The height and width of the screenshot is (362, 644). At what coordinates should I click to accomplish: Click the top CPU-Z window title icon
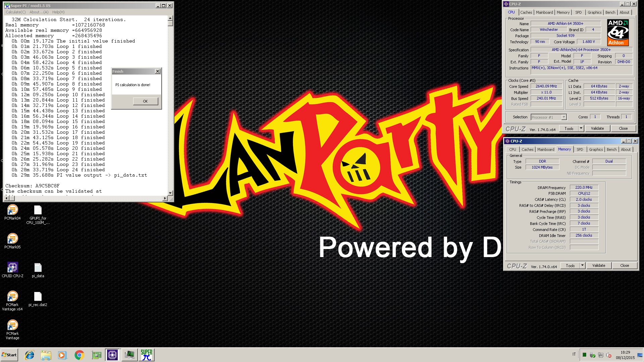tap(506, 4)
